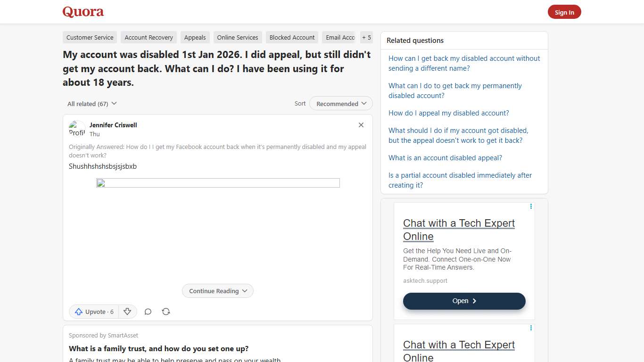Click Open on the Tech Expert ad
644x362 pixels.
point(464,301)
